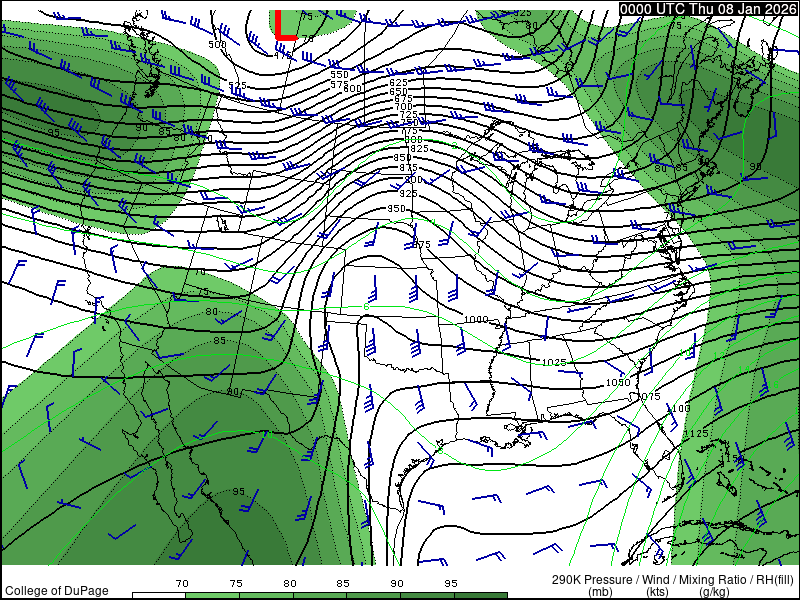Image resolution: width=800 pixels, height=600 pixels.
Task: Click the 925 pressure contour label
Action: 408,193
